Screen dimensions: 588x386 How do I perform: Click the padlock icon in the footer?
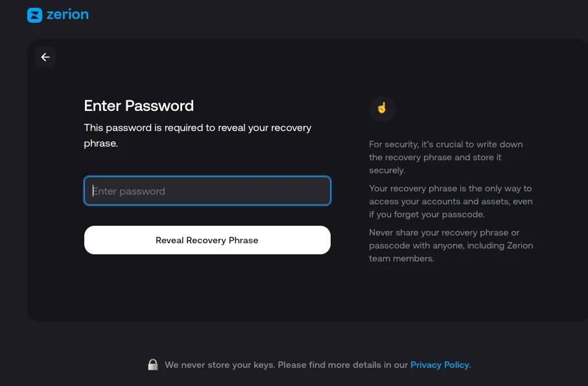click(x=153, y=364)
